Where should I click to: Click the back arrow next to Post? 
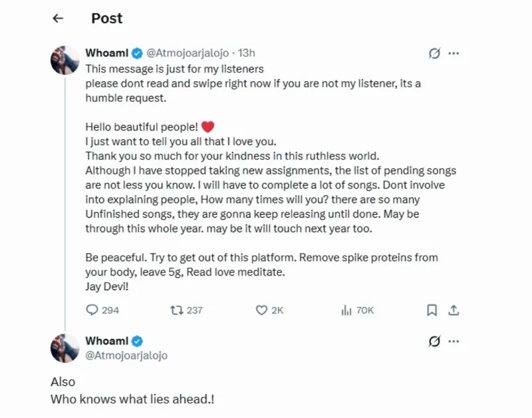58,19
